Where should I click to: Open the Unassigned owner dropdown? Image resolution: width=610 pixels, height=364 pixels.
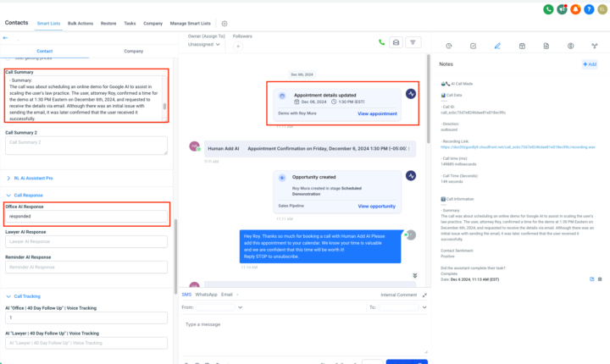(x=204, y=44)
